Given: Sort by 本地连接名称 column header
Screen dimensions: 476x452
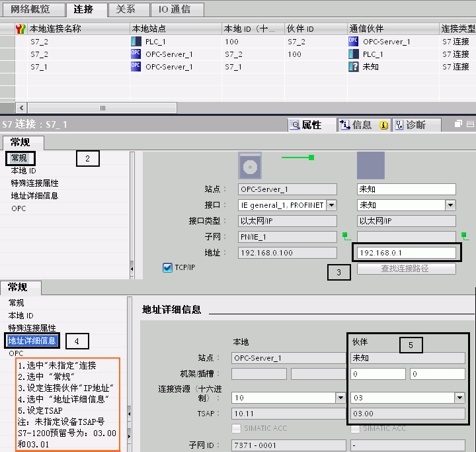Looking at the screenshot, I should pos(79,29).
